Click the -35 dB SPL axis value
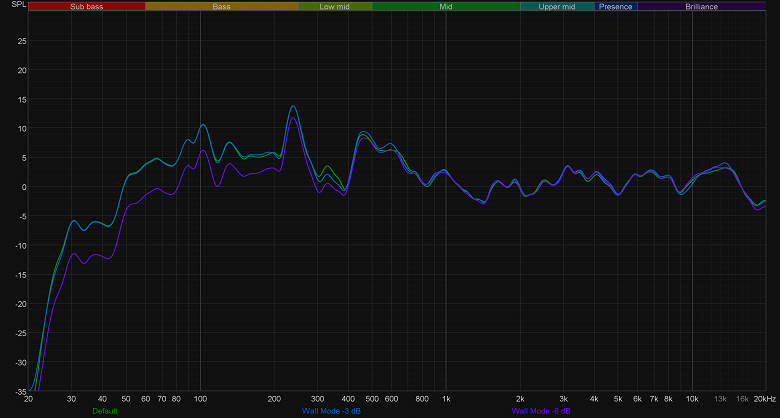 20,392
